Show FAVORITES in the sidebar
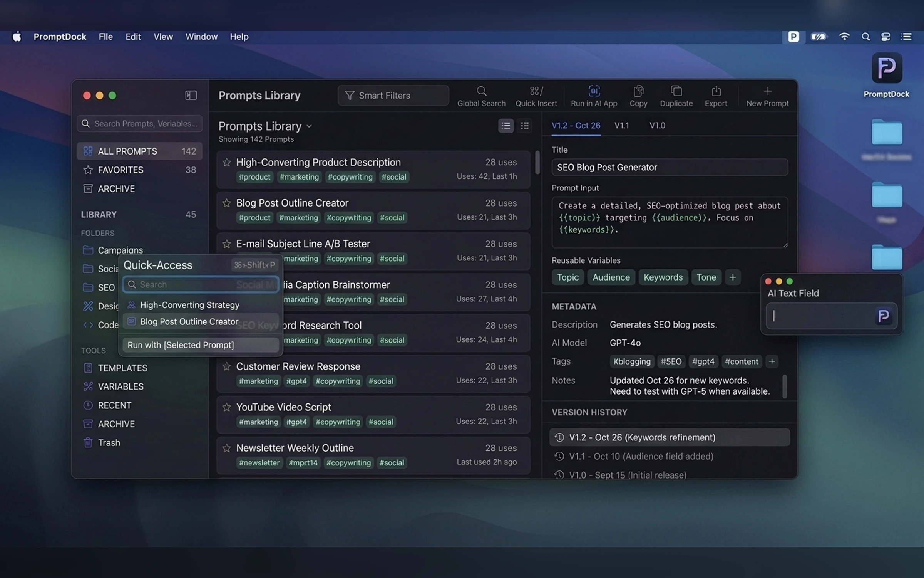 coord(139,170)
